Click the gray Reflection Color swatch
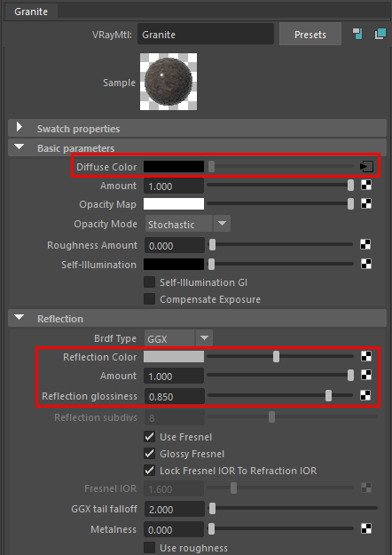Viewport: 392px width, 555px height. pos(174,356)
